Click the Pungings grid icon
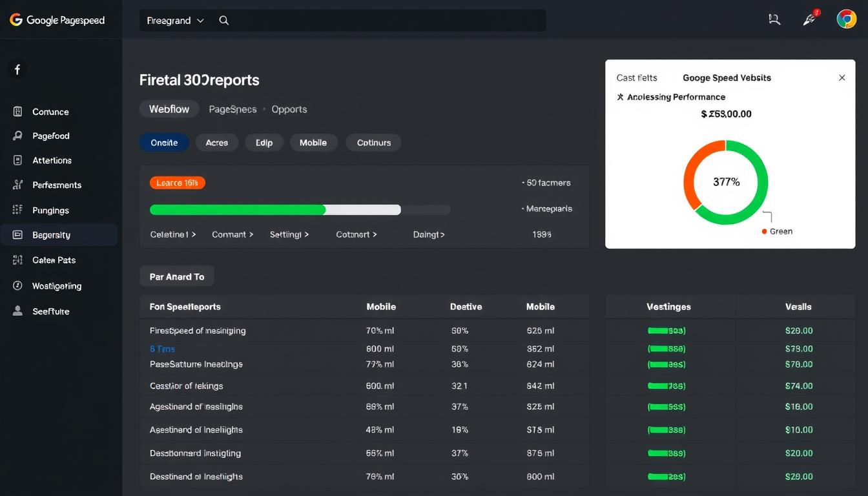868x496 pixels. tap(18, 210)
